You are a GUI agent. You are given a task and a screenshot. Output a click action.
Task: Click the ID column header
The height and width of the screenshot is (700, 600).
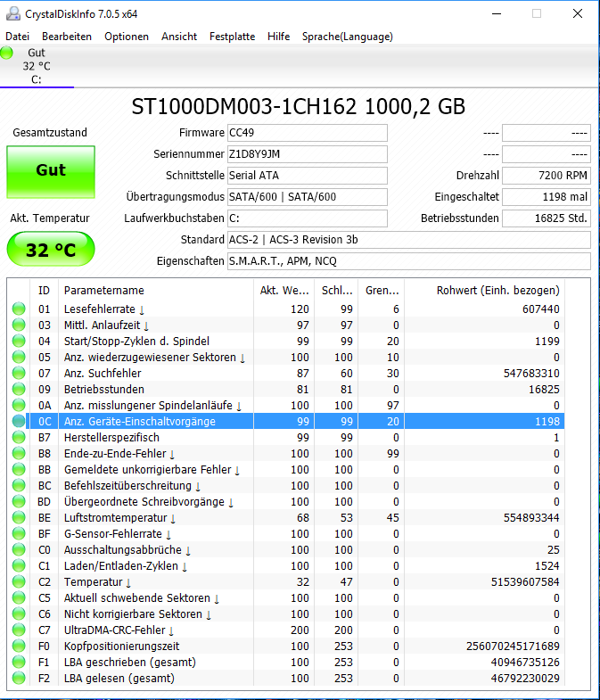tap(45, 291)
